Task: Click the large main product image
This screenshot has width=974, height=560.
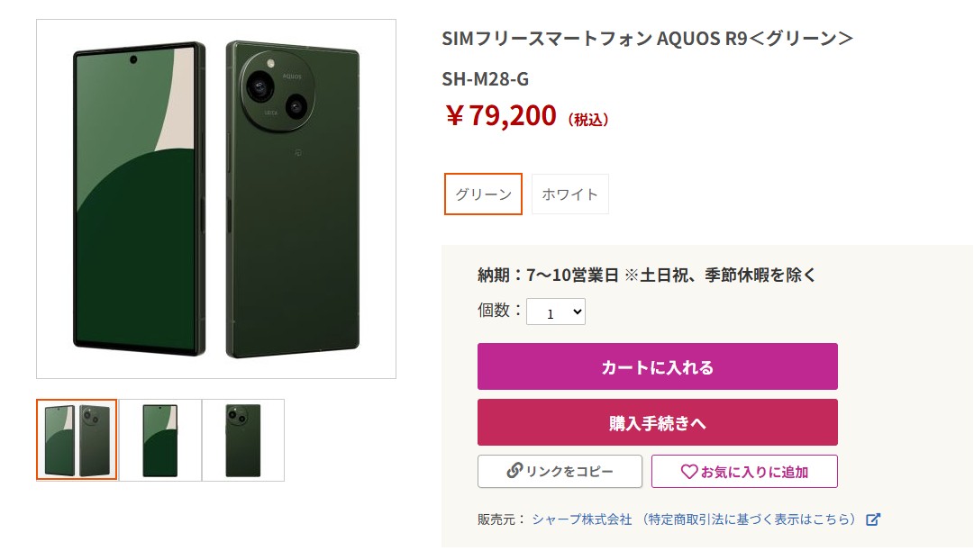Action: tap(215, 198)
